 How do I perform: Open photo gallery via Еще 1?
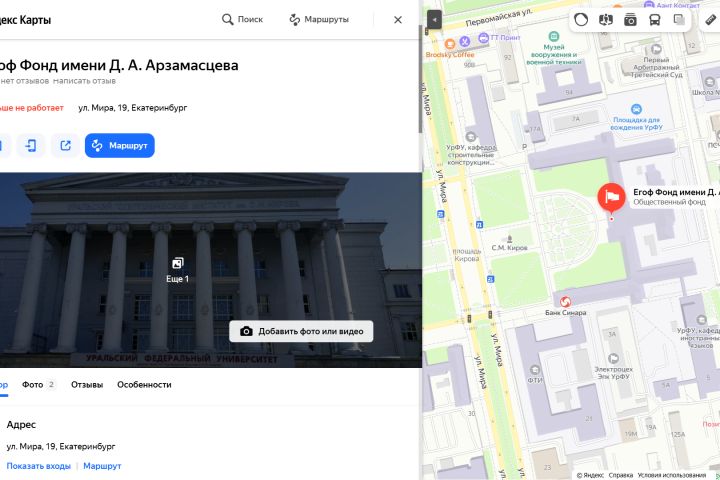[x=177, y=270]
